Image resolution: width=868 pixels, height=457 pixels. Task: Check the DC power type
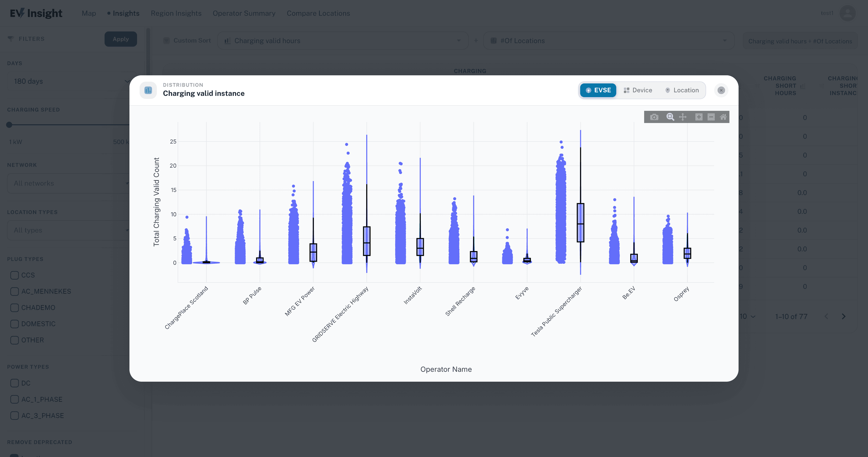pos(14,383)
